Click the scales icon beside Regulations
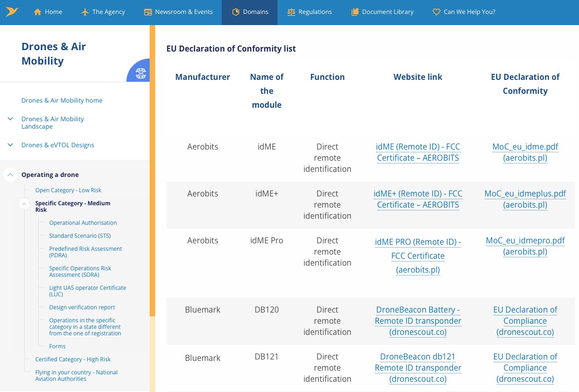 coord(291,12)
